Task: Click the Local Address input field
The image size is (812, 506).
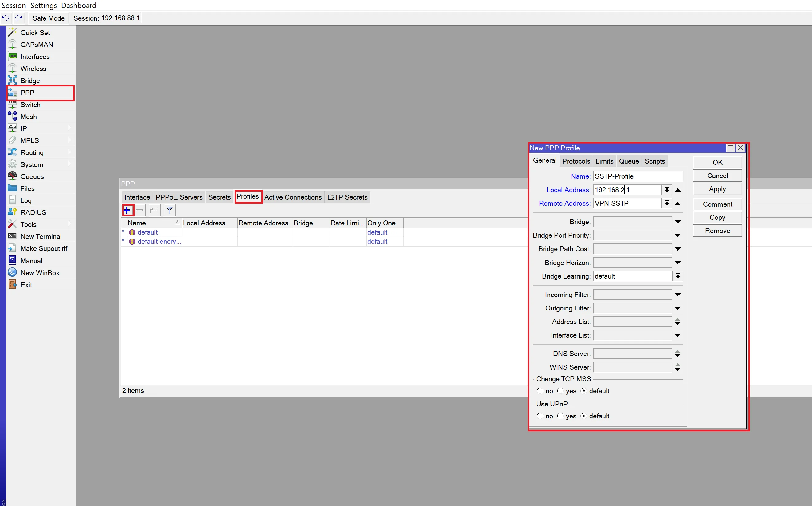Action: click(627, 190)
